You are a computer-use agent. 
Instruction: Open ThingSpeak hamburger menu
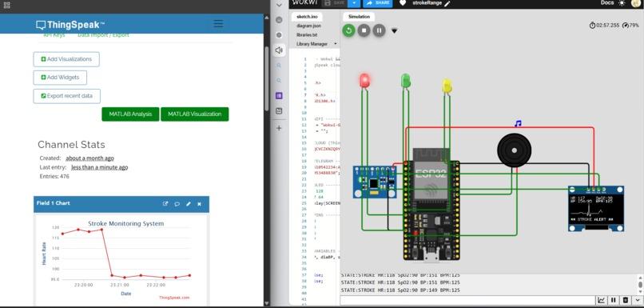click(218, 24)
